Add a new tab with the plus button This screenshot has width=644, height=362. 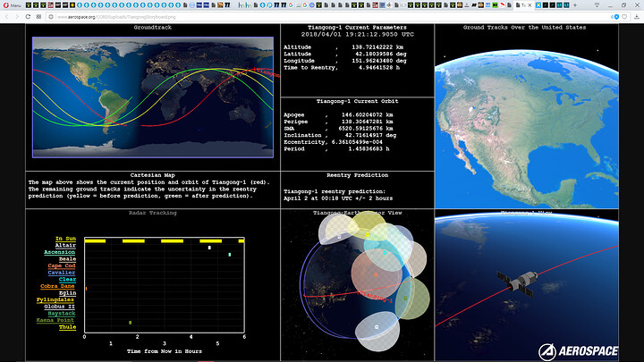pyautogui.click(x=574, y=5)
